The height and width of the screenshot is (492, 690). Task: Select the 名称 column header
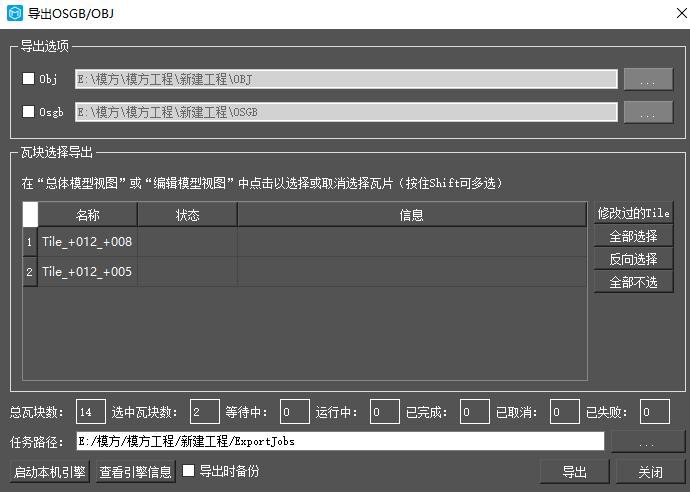(x=88, y=215)
